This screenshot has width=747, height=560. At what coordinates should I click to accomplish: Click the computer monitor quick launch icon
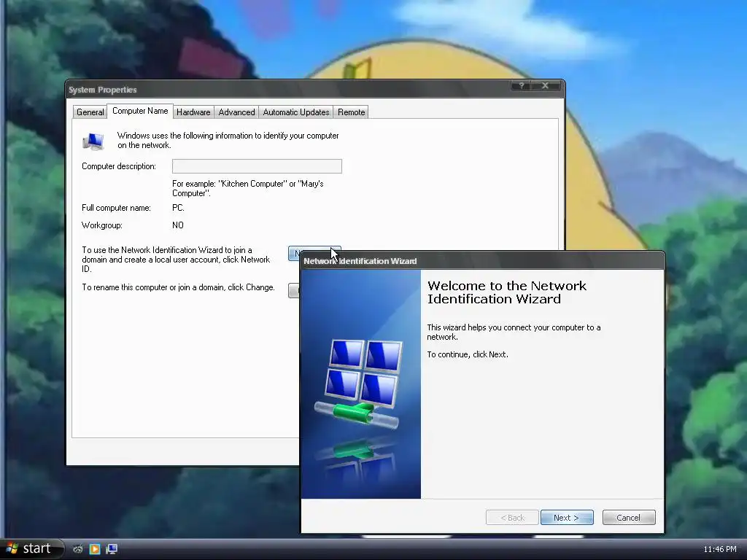pyautogui.click(x=112, y=549)
